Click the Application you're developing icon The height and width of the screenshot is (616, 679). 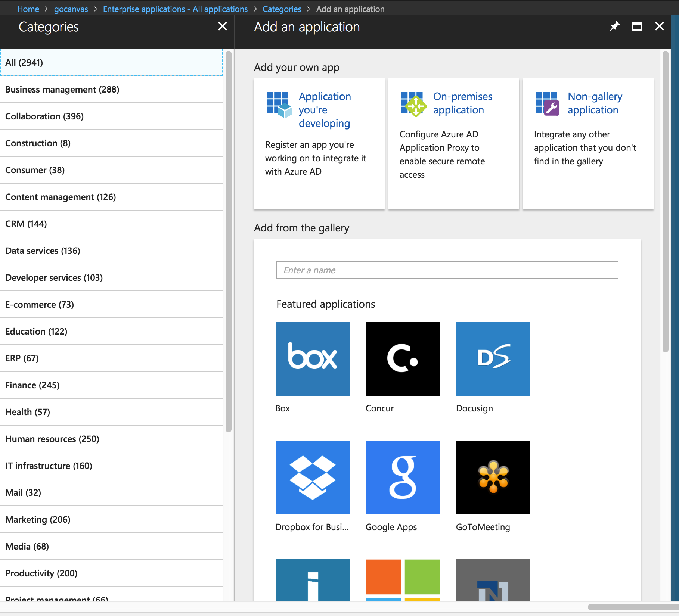[279, 105]
